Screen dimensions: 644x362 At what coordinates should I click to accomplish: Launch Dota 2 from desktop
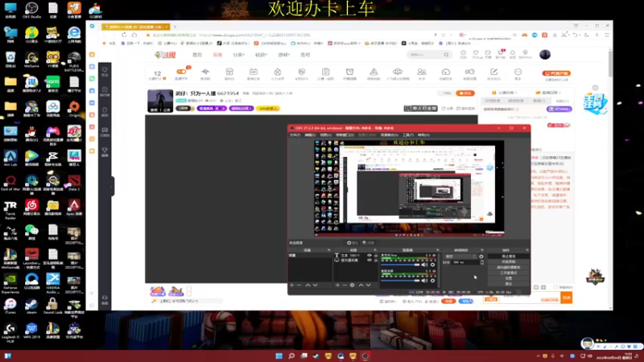(74, 183)
